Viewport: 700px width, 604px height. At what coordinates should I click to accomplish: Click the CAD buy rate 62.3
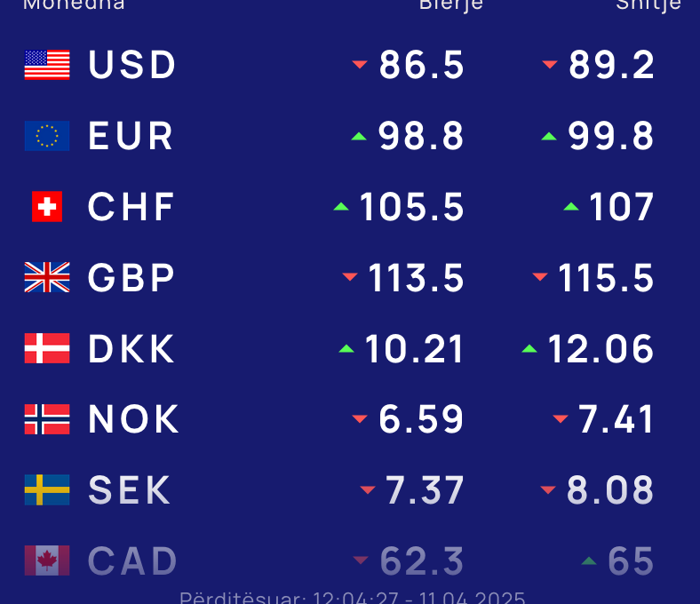pos(422,561)
